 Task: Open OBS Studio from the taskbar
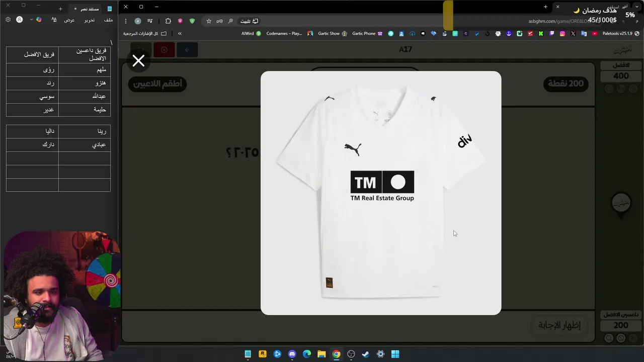coord(351,354)
